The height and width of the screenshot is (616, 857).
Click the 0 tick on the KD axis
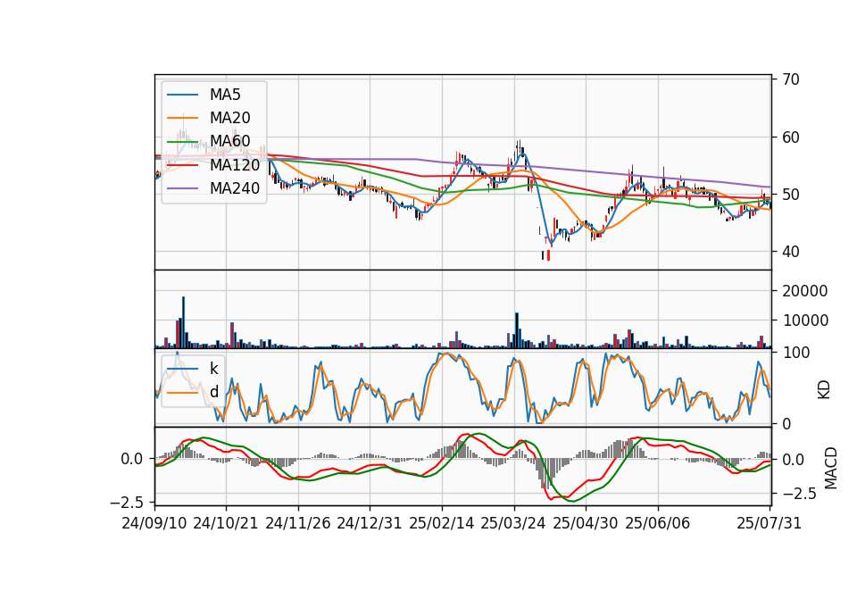(x=786, y=423)
